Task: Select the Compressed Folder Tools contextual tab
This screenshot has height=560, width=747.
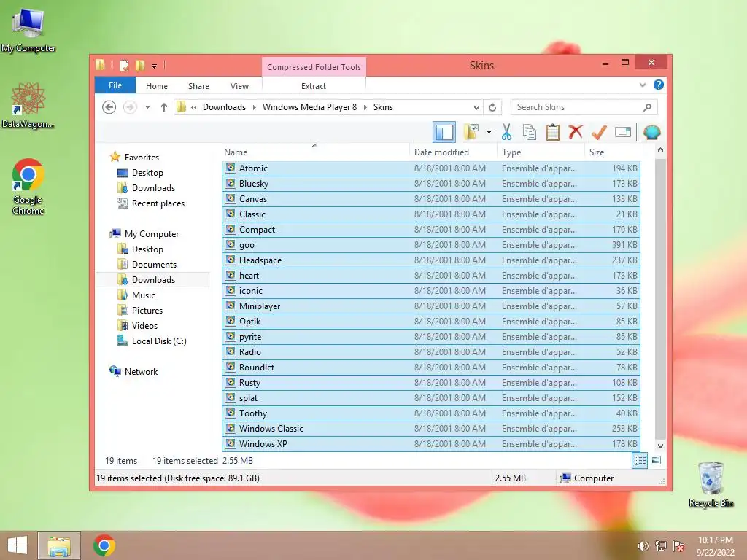Action: pyautogui.click(x=314, y=66)
